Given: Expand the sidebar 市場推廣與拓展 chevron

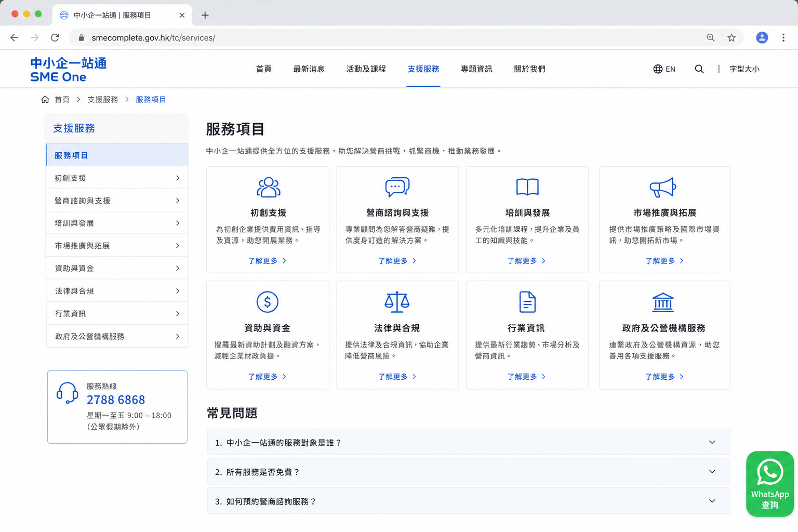Looking at the screenshot, I should pos(178,246).
